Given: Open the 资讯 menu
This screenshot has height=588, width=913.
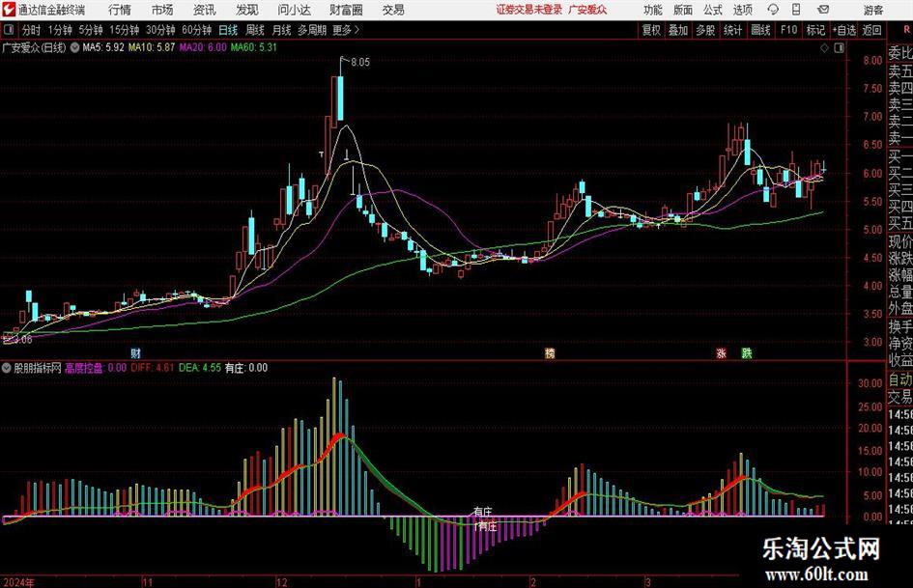Looking at the screenshot, I should pos(205,10).
